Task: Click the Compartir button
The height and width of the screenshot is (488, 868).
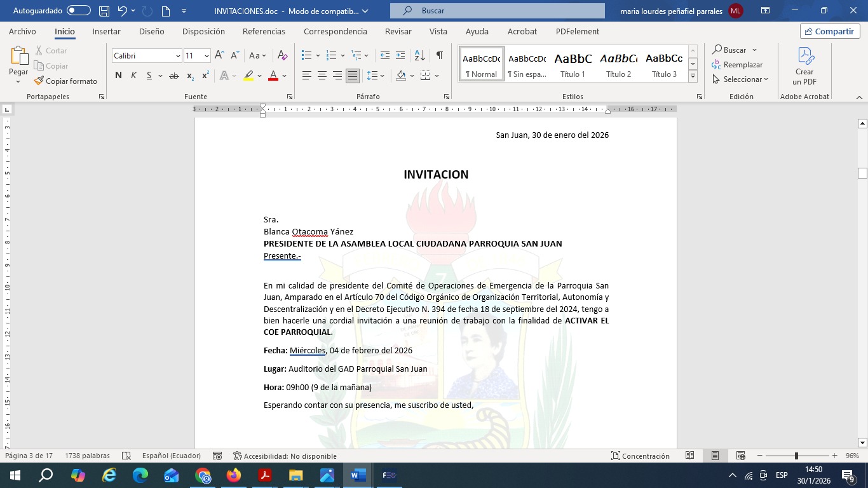Action: [x=830, y=32]
